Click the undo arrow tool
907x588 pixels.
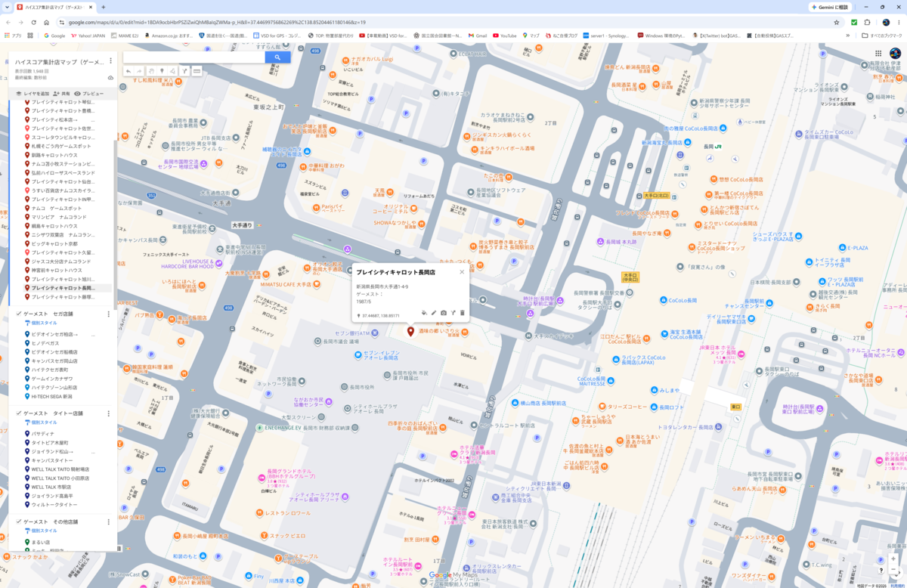pos(128,71)
